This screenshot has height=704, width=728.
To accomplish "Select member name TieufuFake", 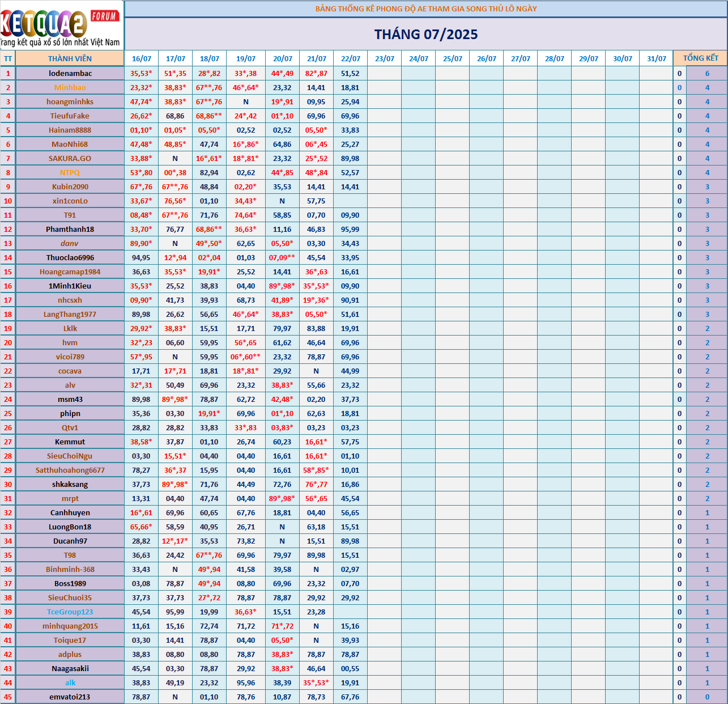I will tap(70, 116).
